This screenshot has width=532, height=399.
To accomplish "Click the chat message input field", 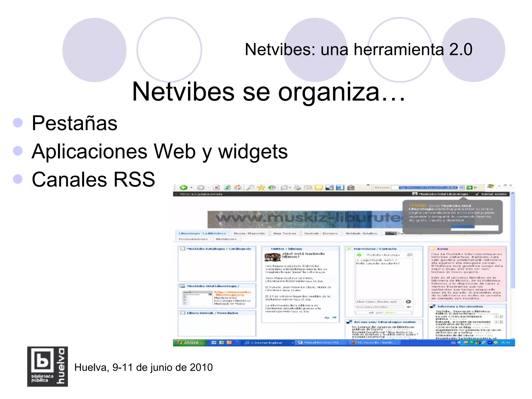I will click(380, 302).
